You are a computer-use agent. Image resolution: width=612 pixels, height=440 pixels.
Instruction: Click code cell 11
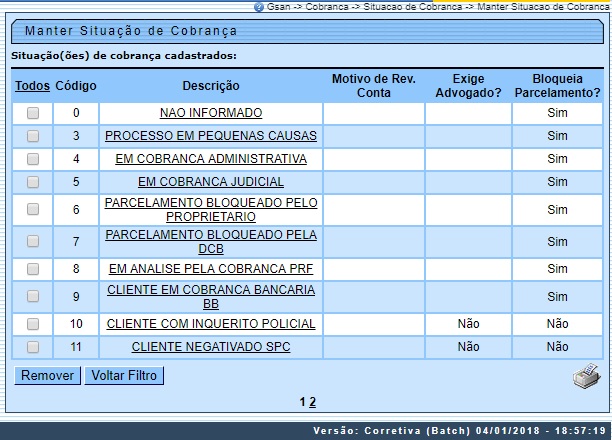tap(76, 347)
